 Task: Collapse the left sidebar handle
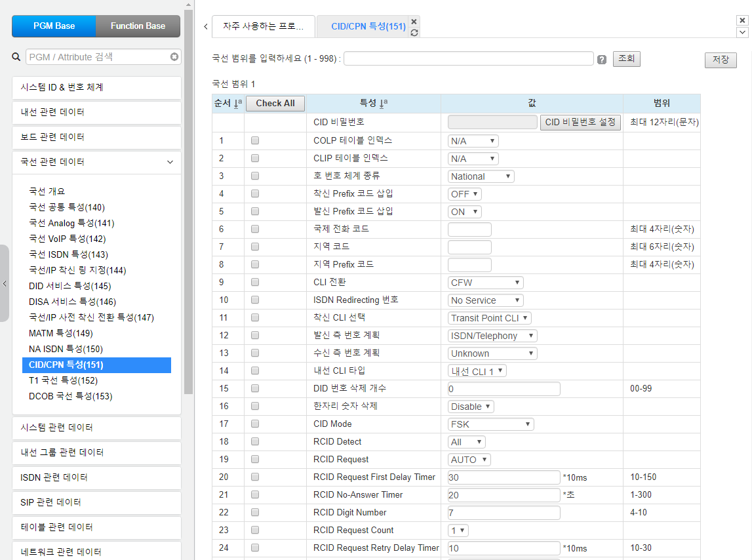point(5,283)
